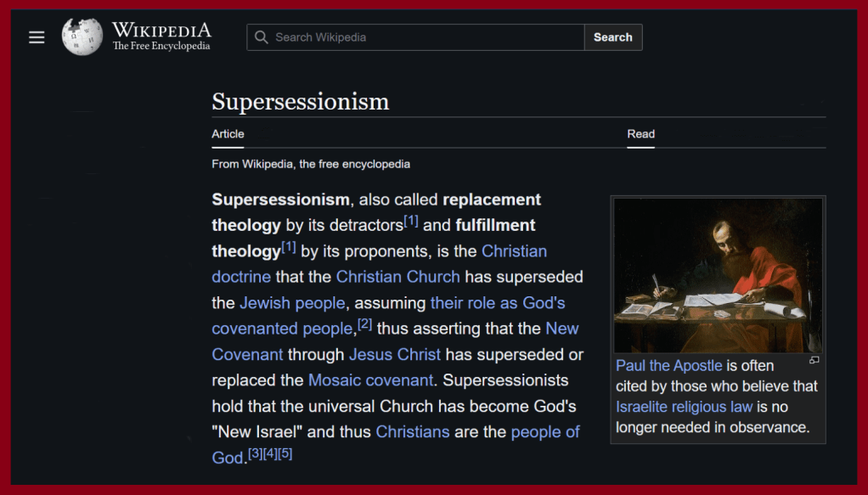Open the Christians link

pos(412,431)
